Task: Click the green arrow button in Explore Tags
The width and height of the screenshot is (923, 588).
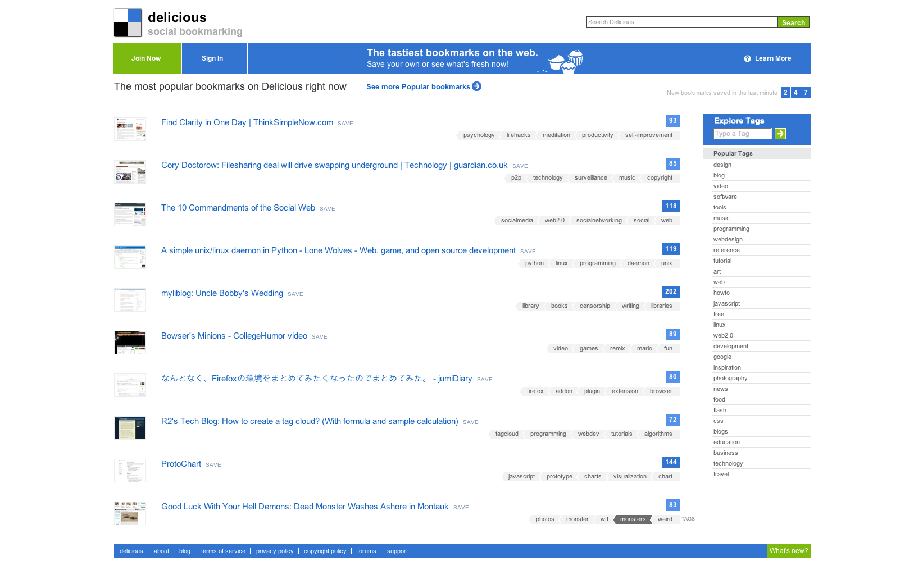Action: click(x=780, y=134)
